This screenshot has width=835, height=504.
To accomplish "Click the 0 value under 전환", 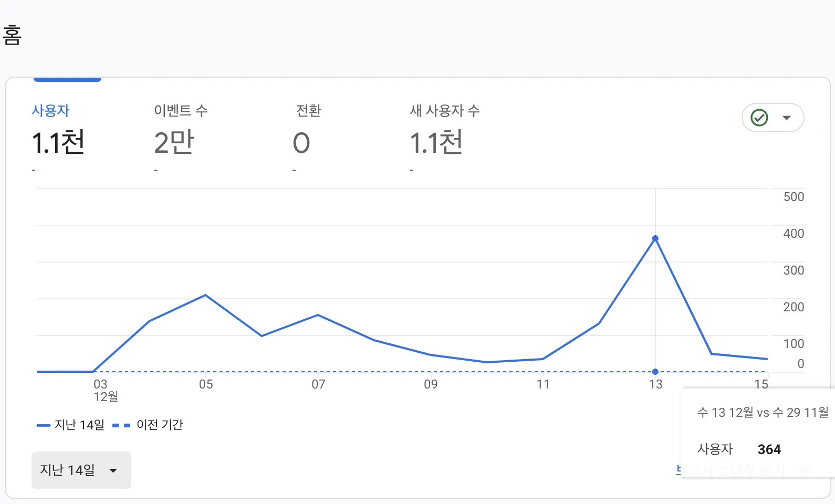I will 301,143.
